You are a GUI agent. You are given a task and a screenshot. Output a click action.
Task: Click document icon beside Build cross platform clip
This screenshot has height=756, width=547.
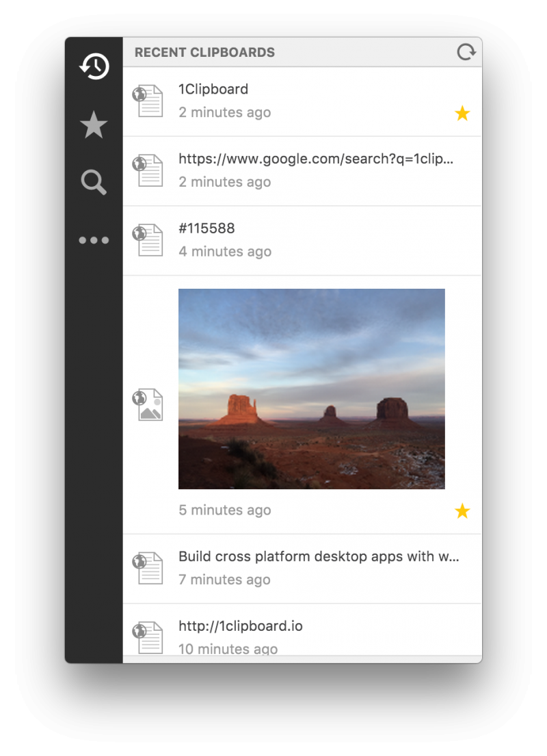148,568
